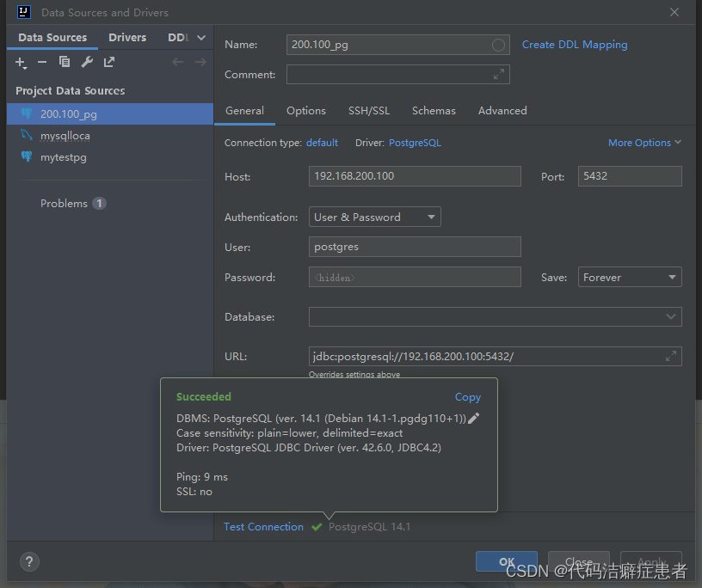Image resolution: width=702 pixels, height=588 pixels.
Task: Open the Schemas tab
Action: [x=434, y=110]
